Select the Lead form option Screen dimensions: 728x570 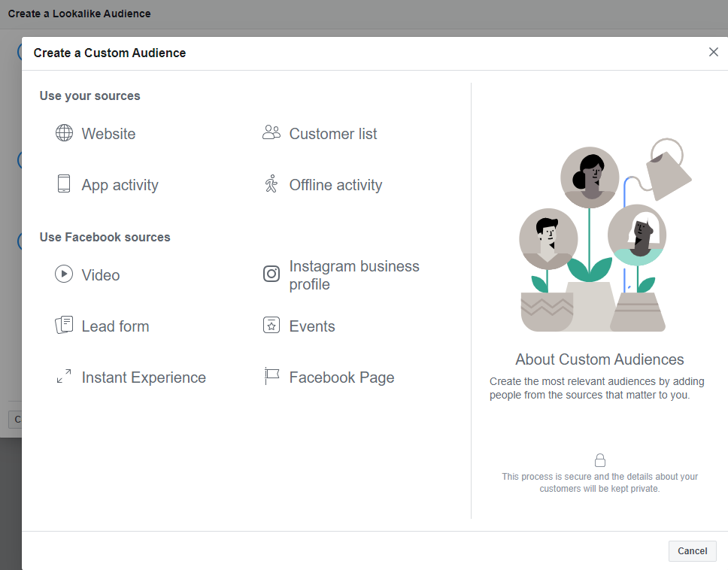(115, 326)
